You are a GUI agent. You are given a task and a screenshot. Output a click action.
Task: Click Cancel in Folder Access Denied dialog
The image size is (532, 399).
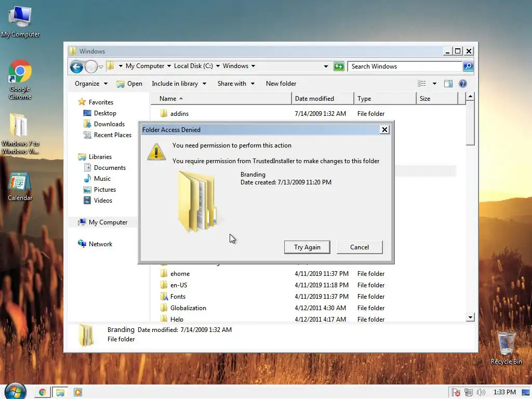360,247
